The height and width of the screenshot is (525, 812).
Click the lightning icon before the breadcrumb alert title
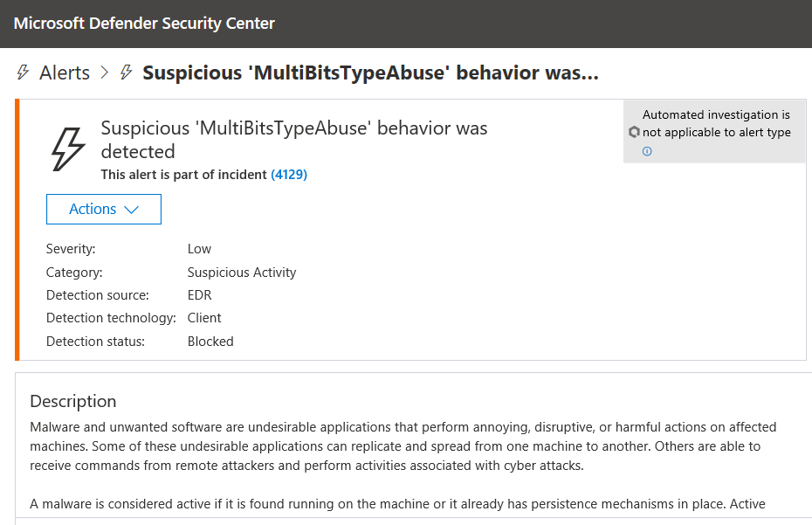click(127, 73)
